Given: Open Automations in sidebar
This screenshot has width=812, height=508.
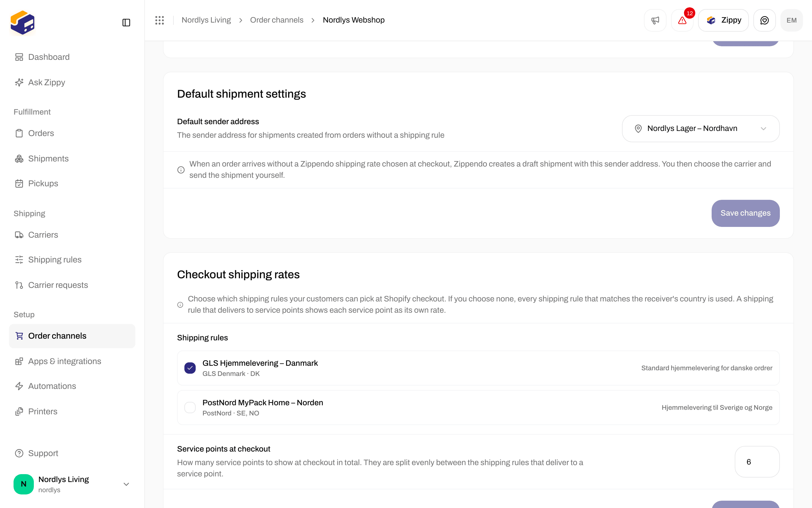Looking at the screenshot, I should (x=72, y=386).
